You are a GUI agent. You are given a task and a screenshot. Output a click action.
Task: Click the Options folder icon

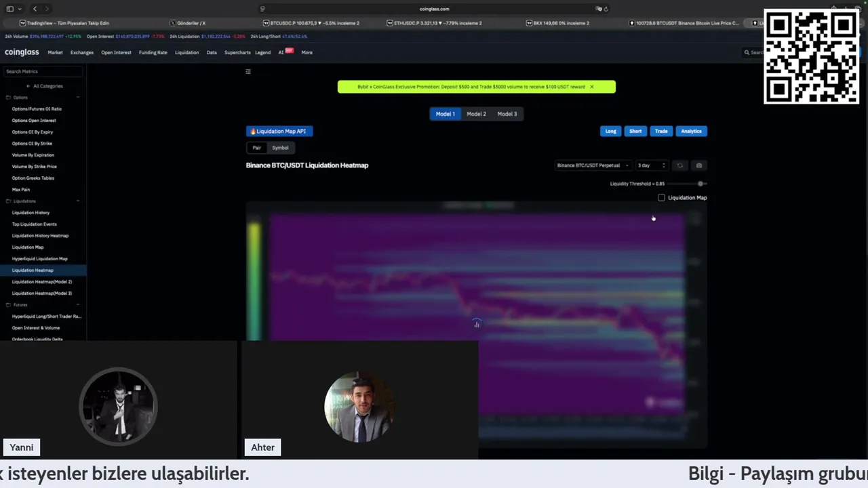pyautogui.click(x=8, y=98)
